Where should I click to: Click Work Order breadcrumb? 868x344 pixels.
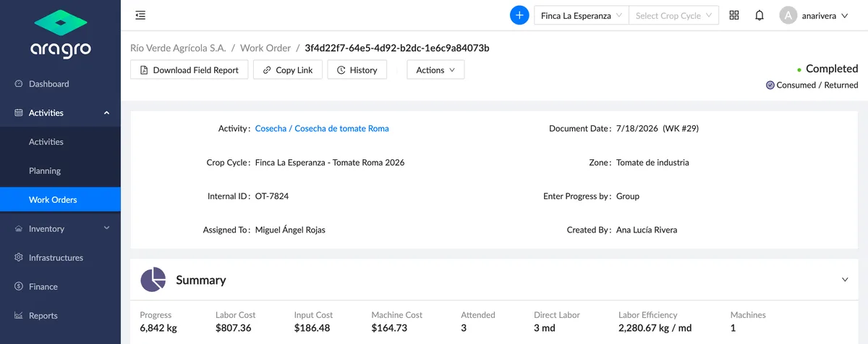click(x=265, y=49)
